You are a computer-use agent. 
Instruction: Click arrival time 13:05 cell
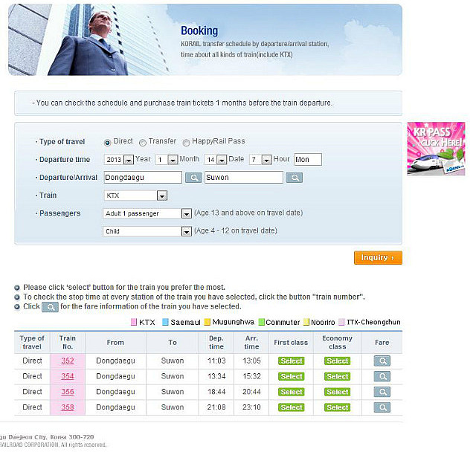(x=251, y=361)
